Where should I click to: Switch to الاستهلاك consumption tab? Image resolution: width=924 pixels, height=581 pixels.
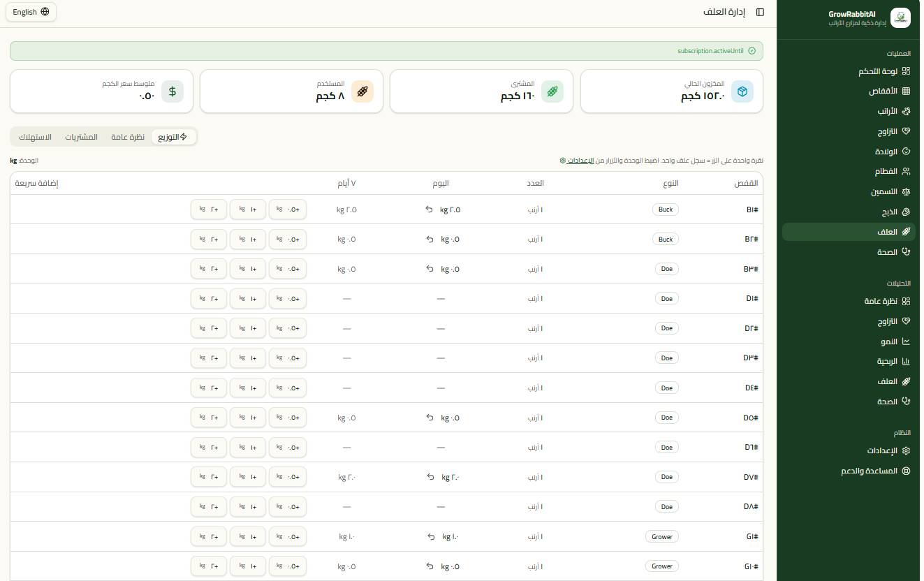35,137
